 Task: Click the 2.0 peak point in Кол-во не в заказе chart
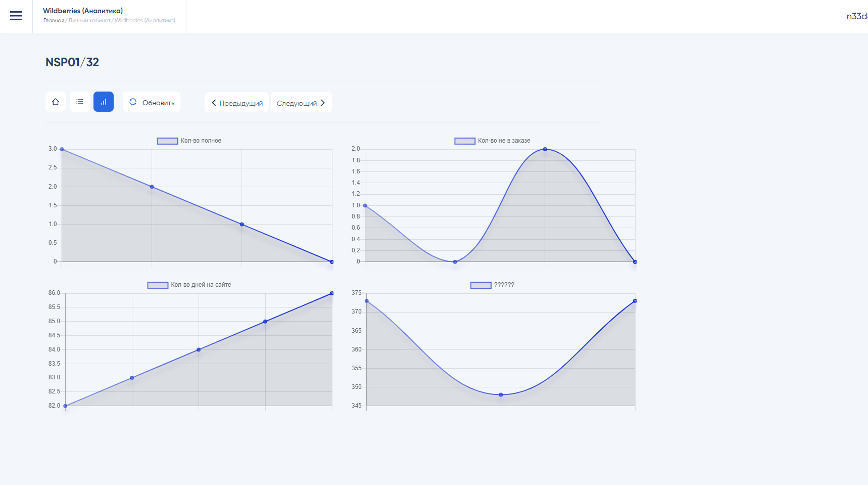tap(545, 149)
